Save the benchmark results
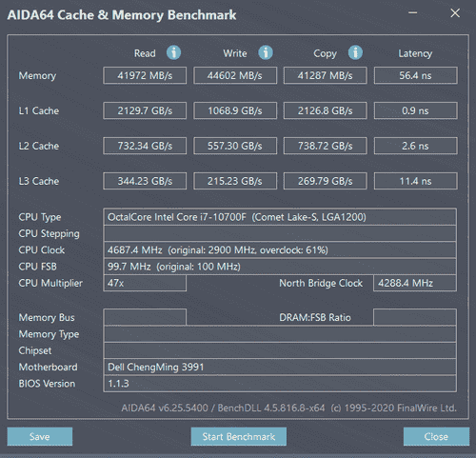The image size is (476, 458). click(40, 436)
